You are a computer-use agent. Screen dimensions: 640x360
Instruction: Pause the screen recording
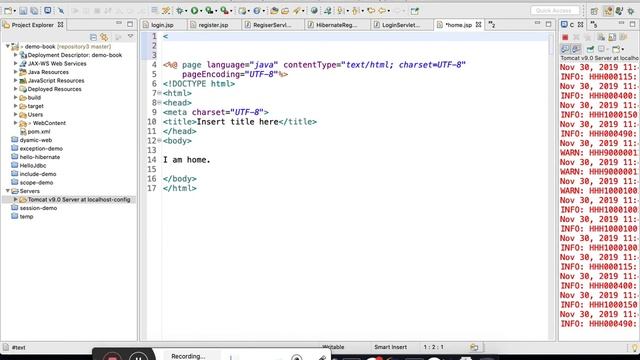point(138,357)
